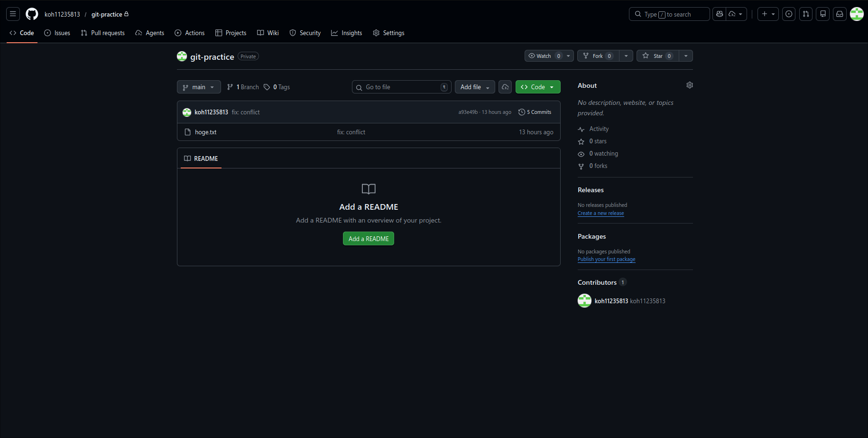
Task: Star the git-practice repository
Action: [658, 56]
